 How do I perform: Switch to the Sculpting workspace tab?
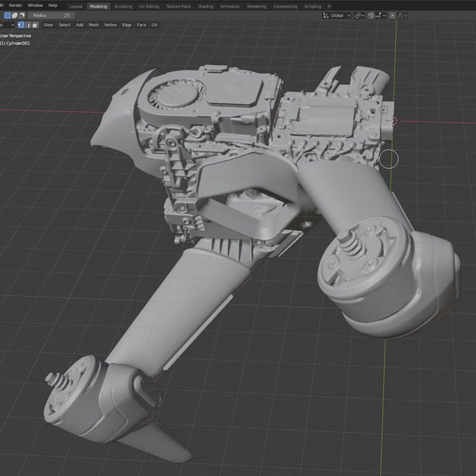coord(123,6)
